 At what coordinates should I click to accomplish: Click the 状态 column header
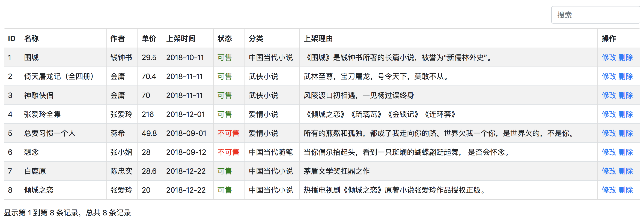224,39
